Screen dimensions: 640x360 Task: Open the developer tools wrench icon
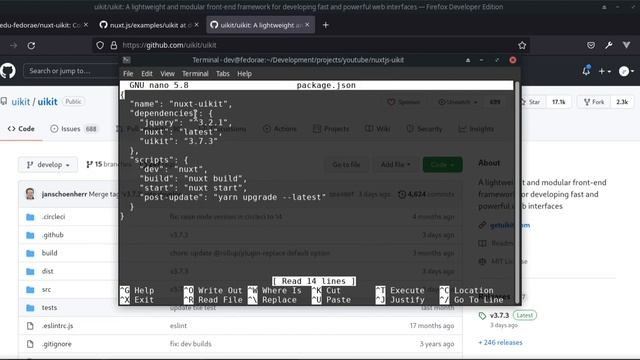[x=609, y=45]
